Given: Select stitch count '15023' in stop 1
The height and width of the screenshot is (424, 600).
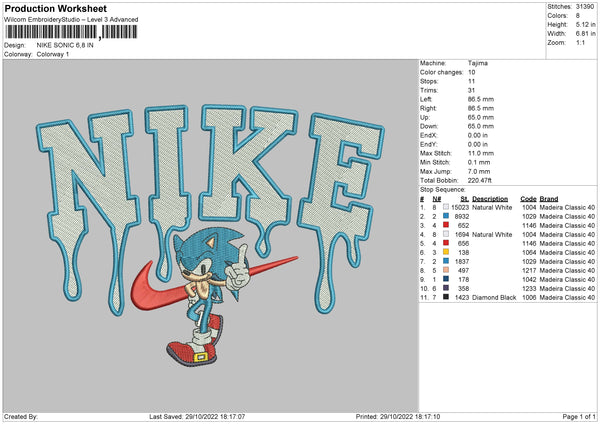Looking at the screenshot, I should point(460,207).
